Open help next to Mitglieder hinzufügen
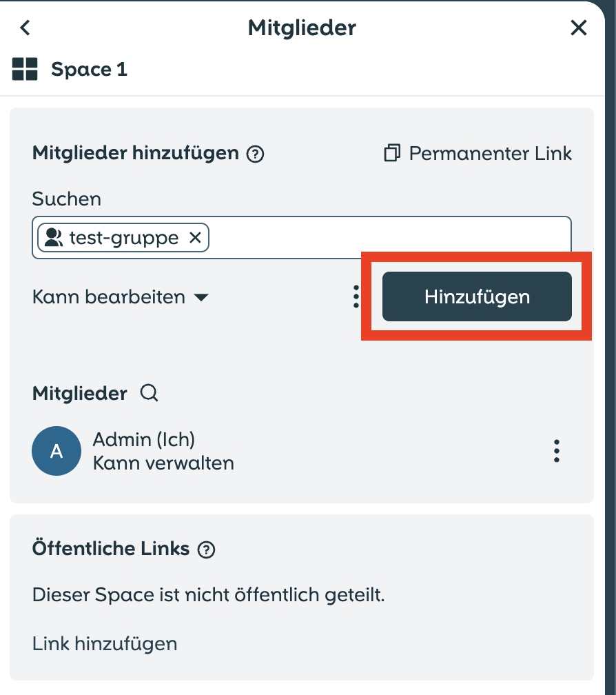Image resolution: width=616 pixels, height=695 pixels. tap(255, 154)
